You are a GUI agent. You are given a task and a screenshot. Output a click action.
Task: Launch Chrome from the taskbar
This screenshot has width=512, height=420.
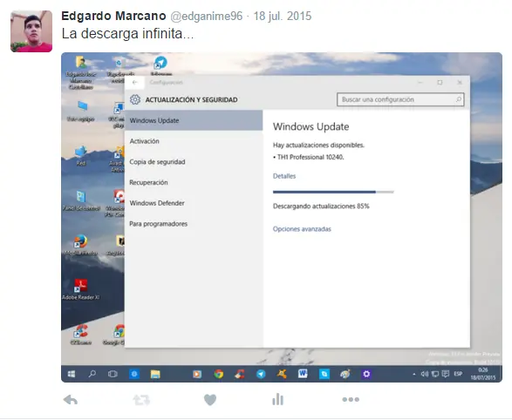(x=219, y=374)
